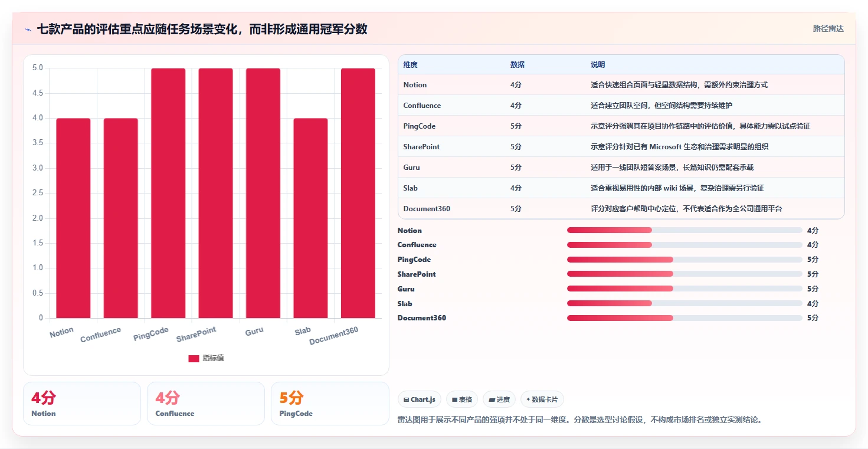Image resolution: width=868 pixels, height=449 pixels.
Task: Click the SharePoint x-axis label
Action: coord(196,334)
